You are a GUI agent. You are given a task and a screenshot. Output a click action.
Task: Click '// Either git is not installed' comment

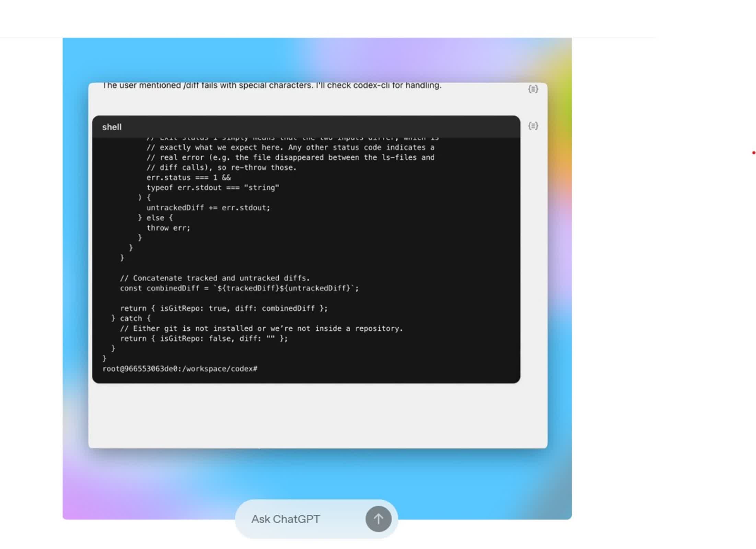[x=261, y=328]
